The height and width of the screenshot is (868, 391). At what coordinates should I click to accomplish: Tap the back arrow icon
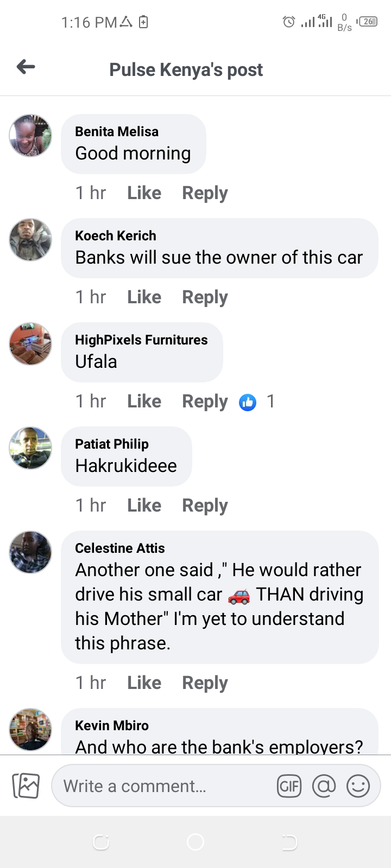coord(26,67)
